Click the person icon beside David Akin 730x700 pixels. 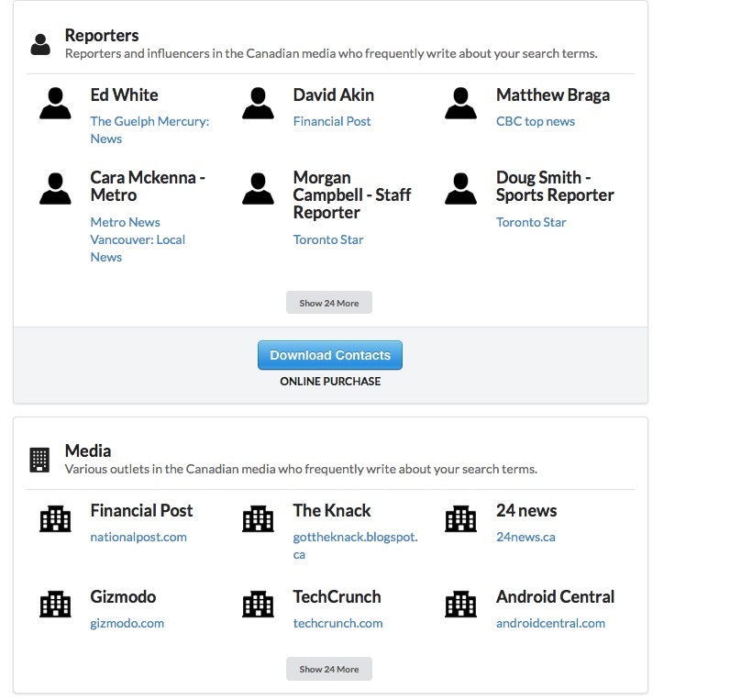point(258,104)
